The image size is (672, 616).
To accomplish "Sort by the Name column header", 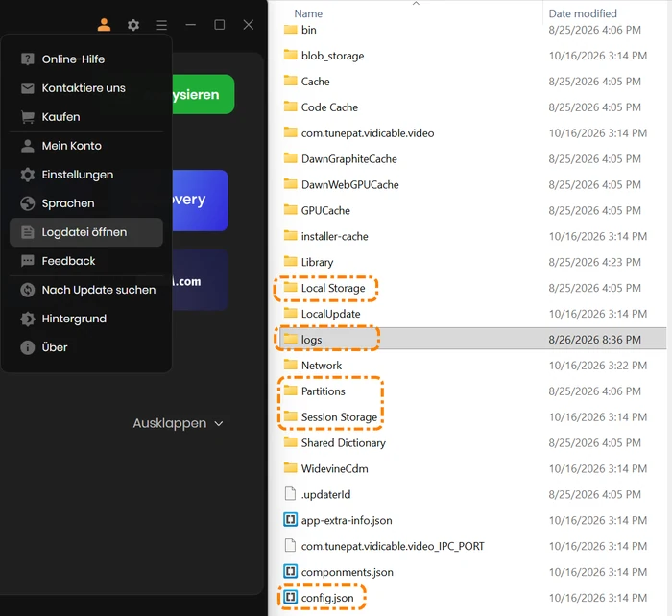I will click(x=308, y=13).
